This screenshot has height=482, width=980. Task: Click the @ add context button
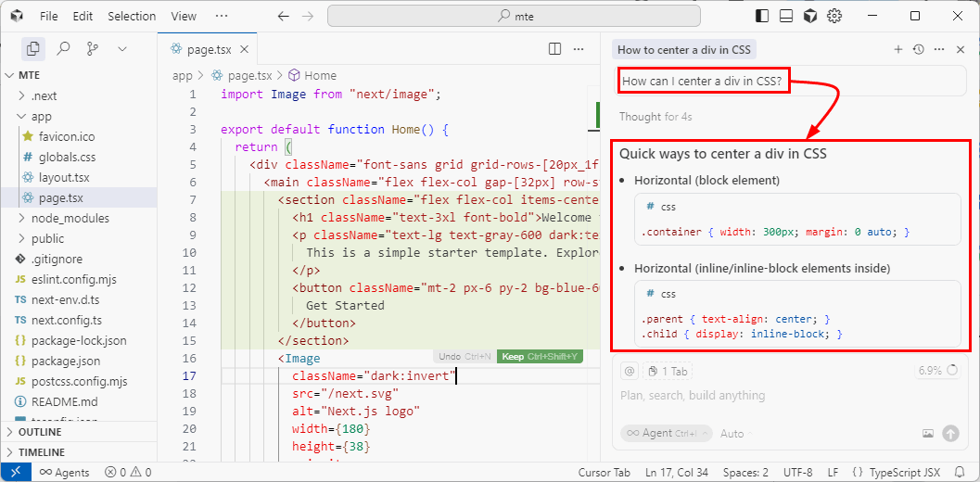pos(630,371)
